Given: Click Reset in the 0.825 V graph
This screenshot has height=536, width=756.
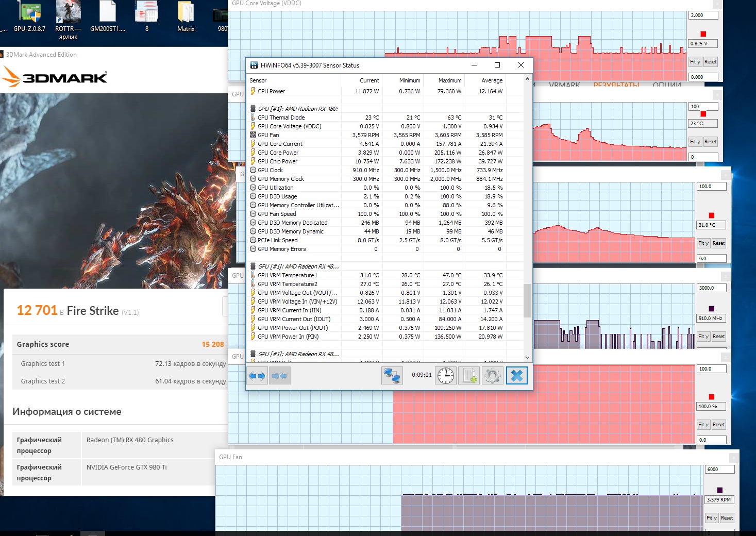Looking at the screenshot, I should pos(710,62).
